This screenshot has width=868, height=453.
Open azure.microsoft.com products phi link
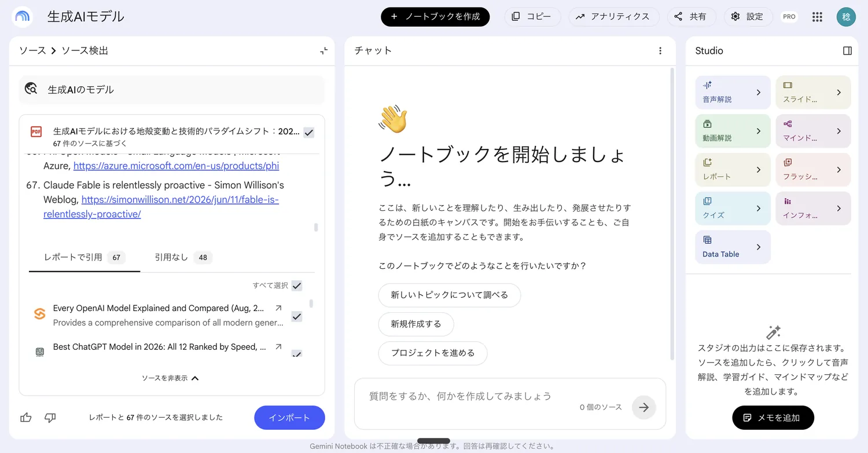[x=176, y=166]
